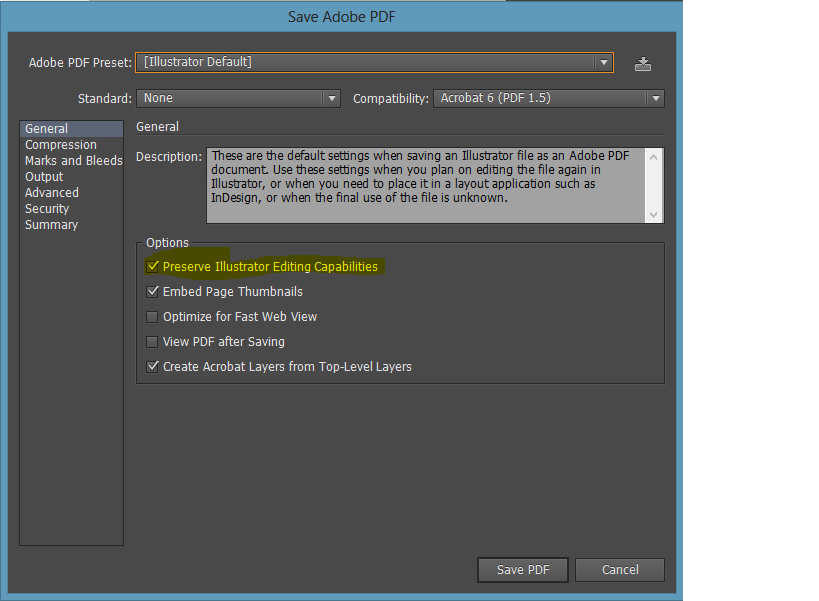819x601 pixels.
Task: Enable Optimize for Fast Web View
Action: pos(152,316)
